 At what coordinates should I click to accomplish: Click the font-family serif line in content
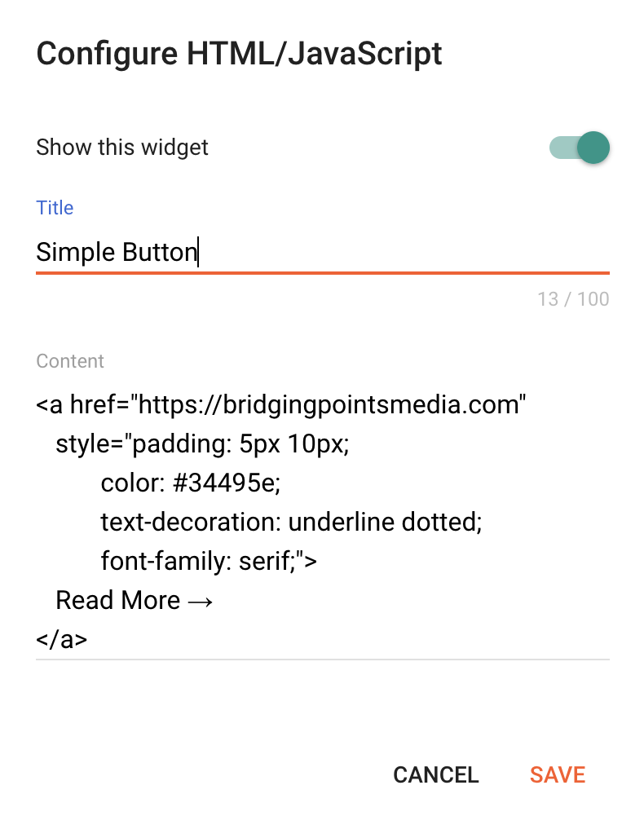tap(210, 561)
